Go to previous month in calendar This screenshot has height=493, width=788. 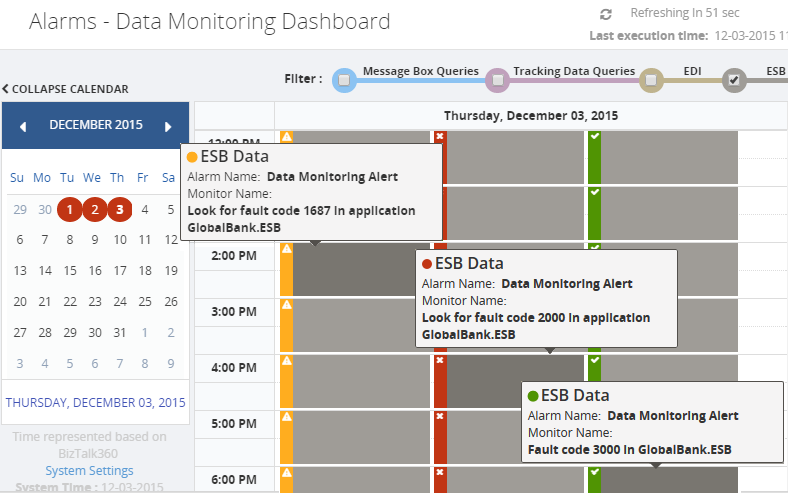point(23,127)
